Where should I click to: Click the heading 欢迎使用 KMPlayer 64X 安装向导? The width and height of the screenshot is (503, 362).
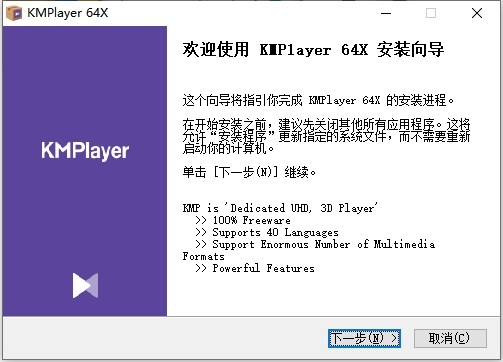coord(313,50)
